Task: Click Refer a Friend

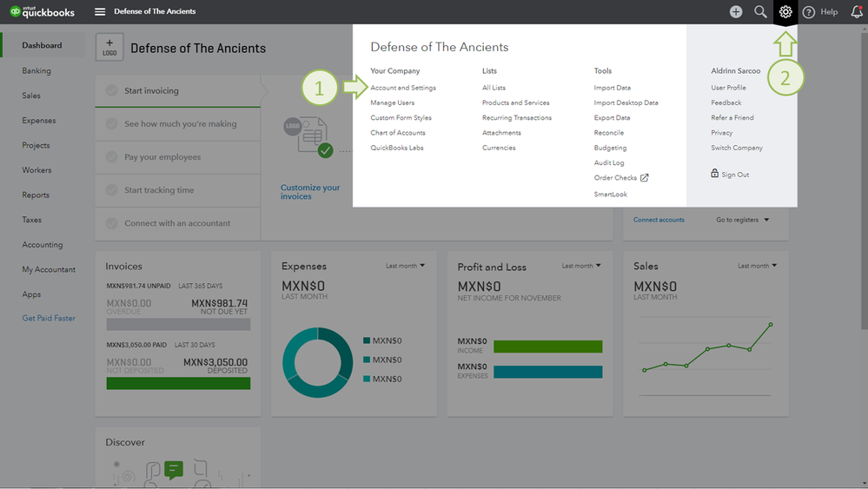Action: click(x=732, y=118)
